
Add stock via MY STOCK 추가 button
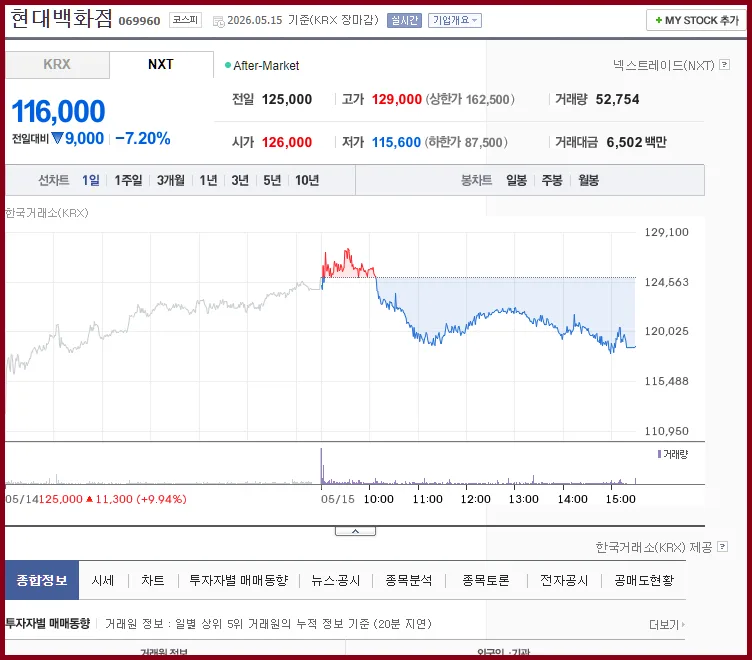(696, 20)
